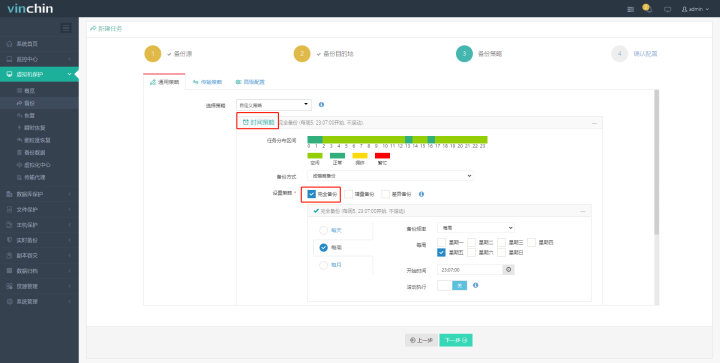This screenshot has height=363, width=720.
Task: Select the Weekly (每周) radio option
Action: coord(323,248)
